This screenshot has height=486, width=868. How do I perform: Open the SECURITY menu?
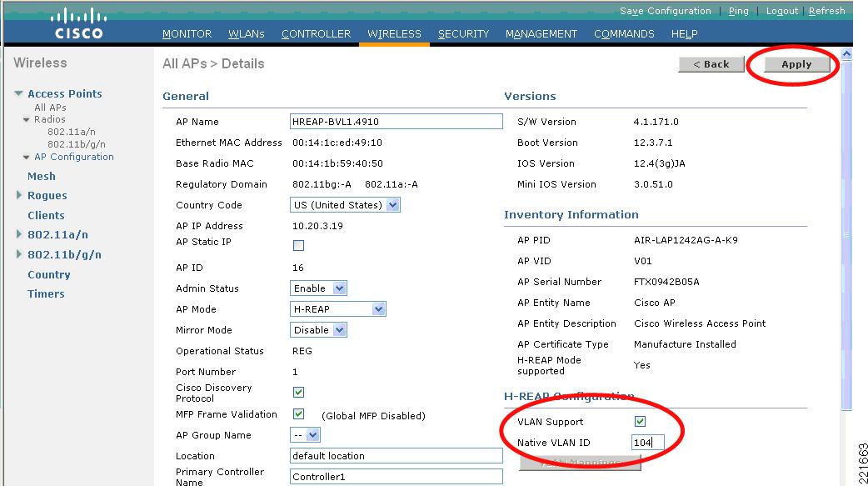coord(463,34)
